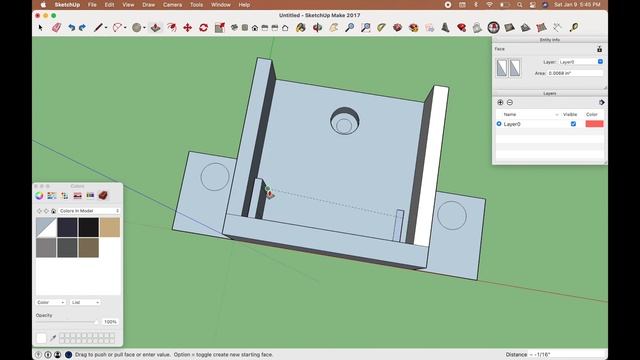
Task: Select the Scale tool
Action: tap(220, 27)
